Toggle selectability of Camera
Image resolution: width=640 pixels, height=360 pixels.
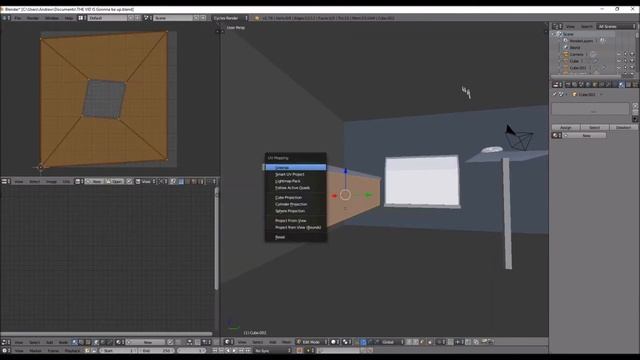(x=626, y=54)
